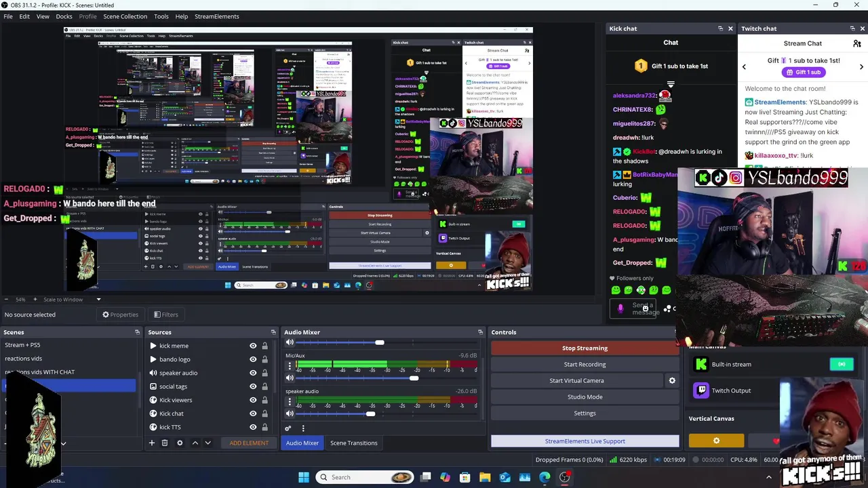Screen dimensions: 868x488
Task: Open the StreamElements menu
Action: coord(217,16)
